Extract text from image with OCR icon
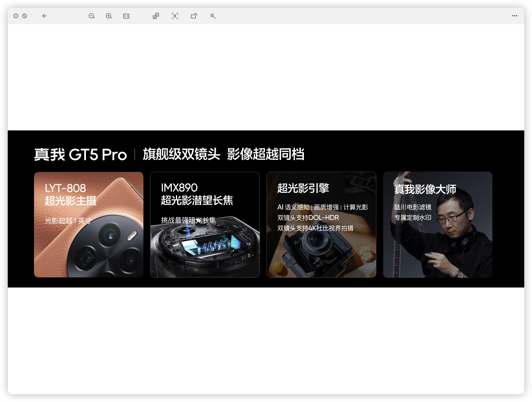Screen dimensions: 532x402 tap(175, 16)
